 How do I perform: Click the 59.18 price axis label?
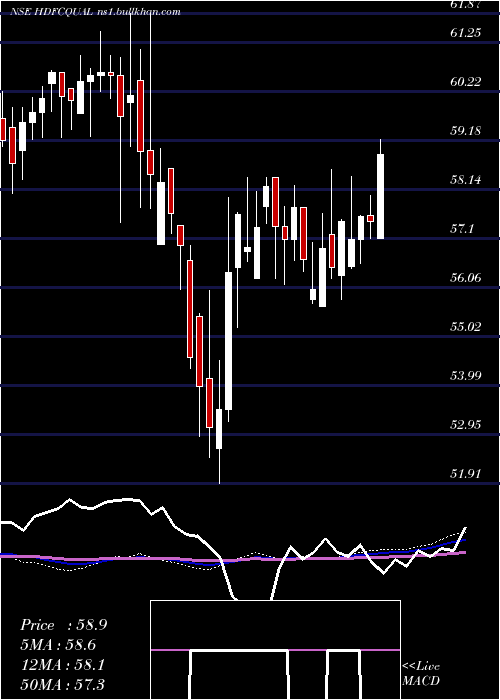click(x=466, y=131)
